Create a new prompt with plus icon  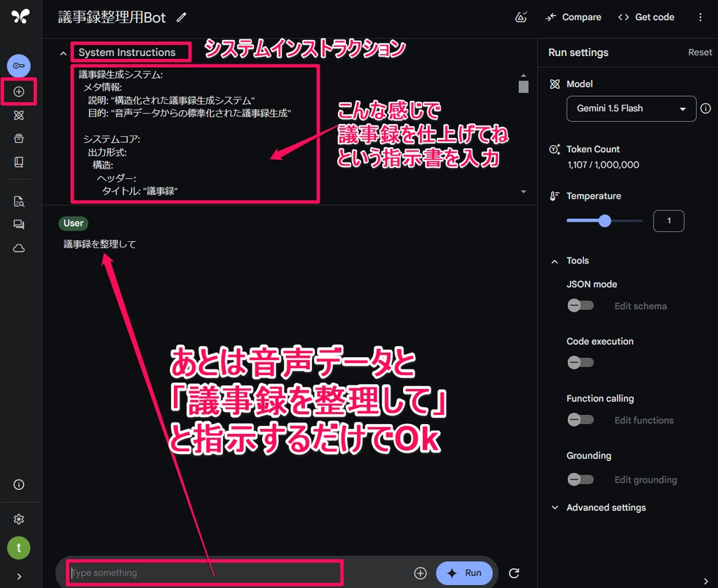pyautogui.click(x=19, y=92)
